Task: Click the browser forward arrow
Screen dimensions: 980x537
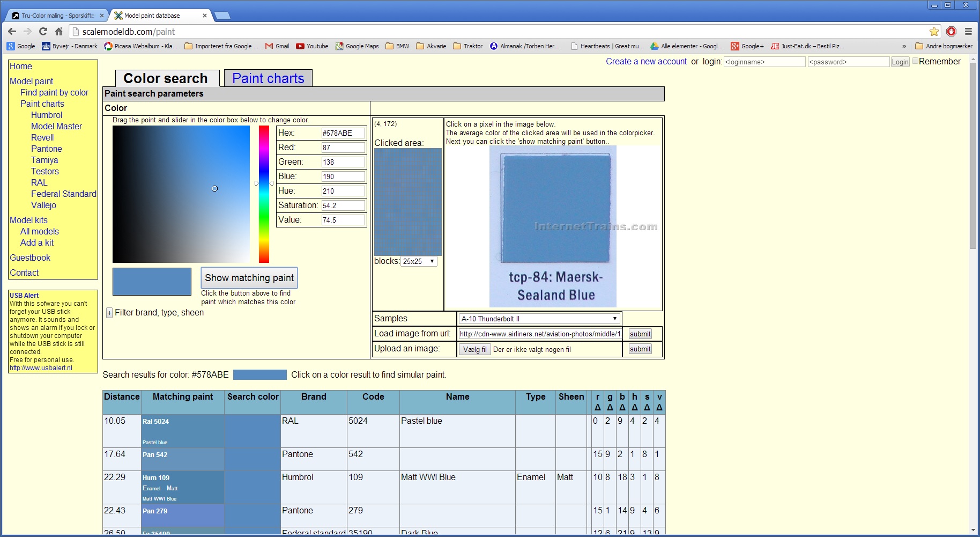Action: (x=28, y=32)
